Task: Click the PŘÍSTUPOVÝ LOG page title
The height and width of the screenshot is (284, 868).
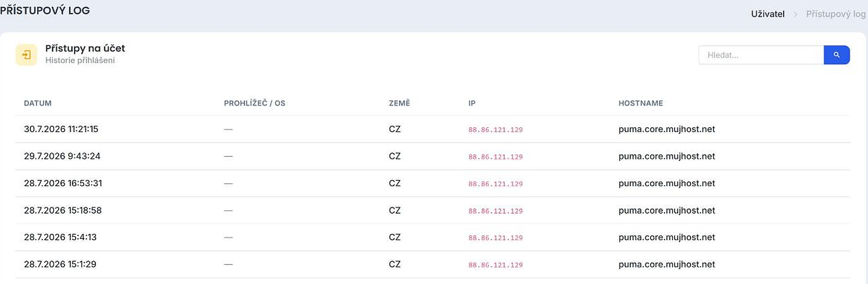Action: pos(45,10)
